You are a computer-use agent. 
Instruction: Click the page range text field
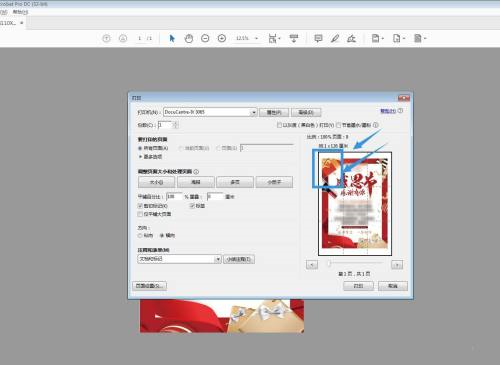click(267, 148)
